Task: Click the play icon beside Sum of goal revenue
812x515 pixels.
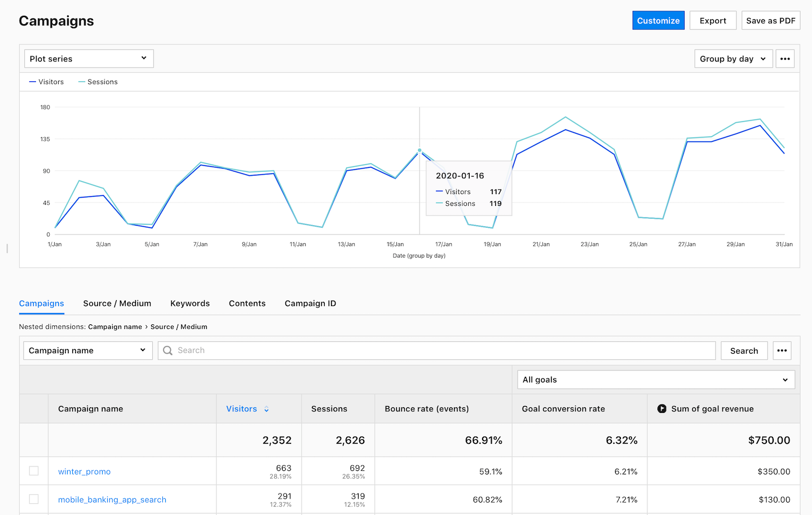Action: pos(662,409)
